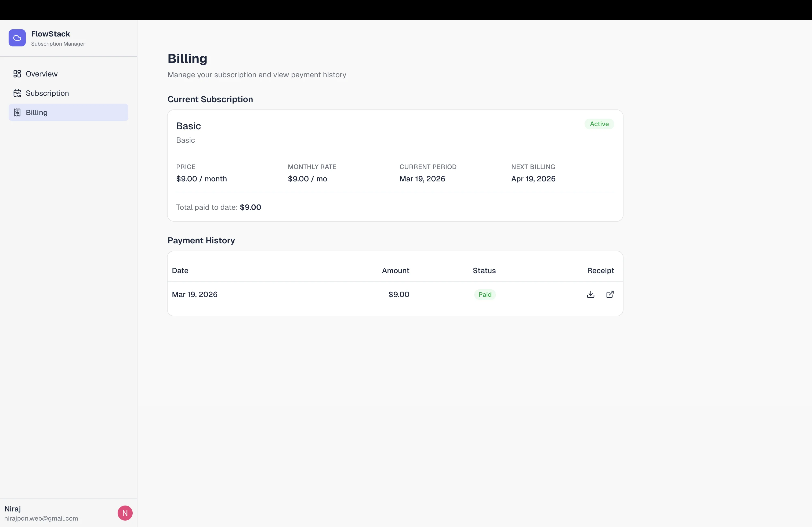Click the Paid status badge

point(485,295)
